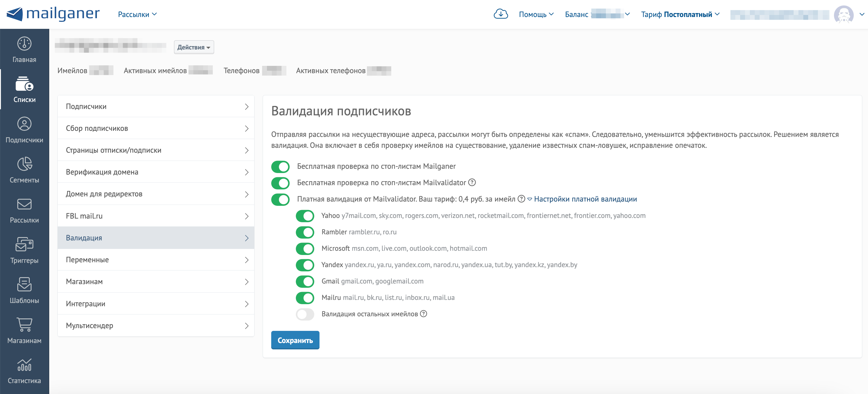Image resolution: width=868 pixels, height=394 pixels.
Task: Click the Сохранить button
Action: pos(295,340)
